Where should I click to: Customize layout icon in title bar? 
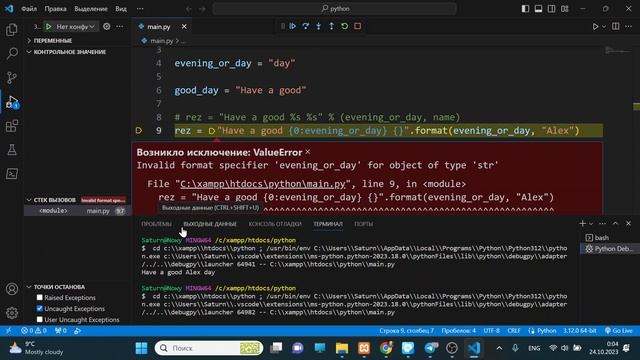click(564, 9)
